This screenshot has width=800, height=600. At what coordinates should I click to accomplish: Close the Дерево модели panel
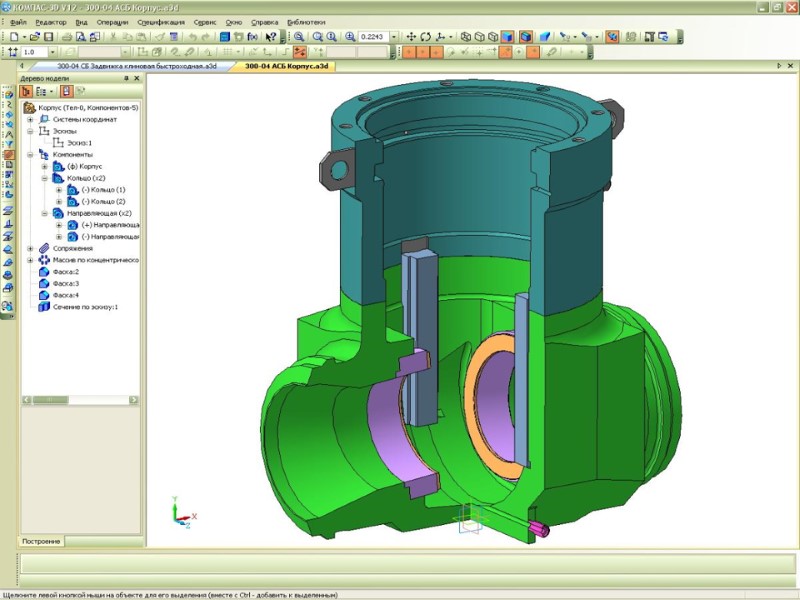137,79
